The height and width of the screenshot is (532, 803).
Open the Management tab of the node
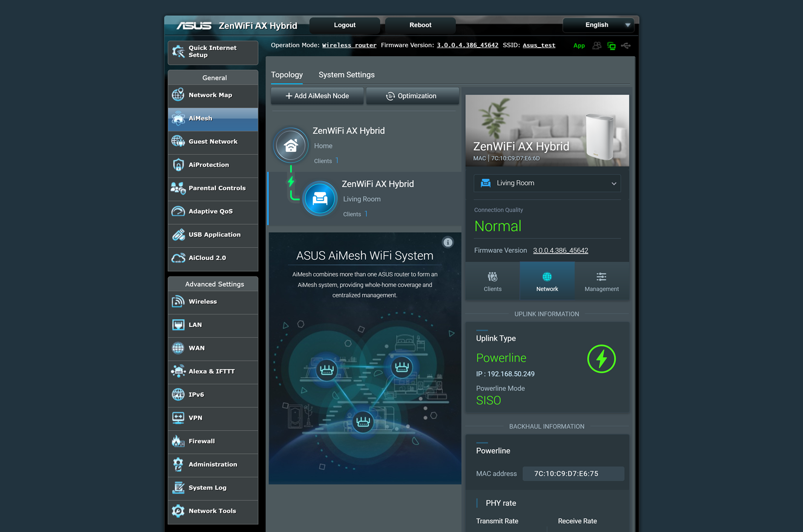(x=602, y=281)
